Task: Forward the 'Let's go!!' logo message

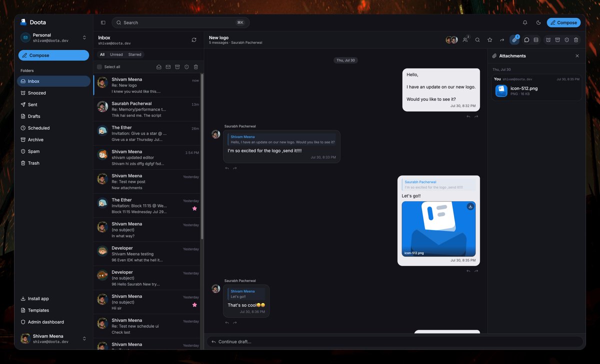Action: pyautogui.click(x=476, y=271)
